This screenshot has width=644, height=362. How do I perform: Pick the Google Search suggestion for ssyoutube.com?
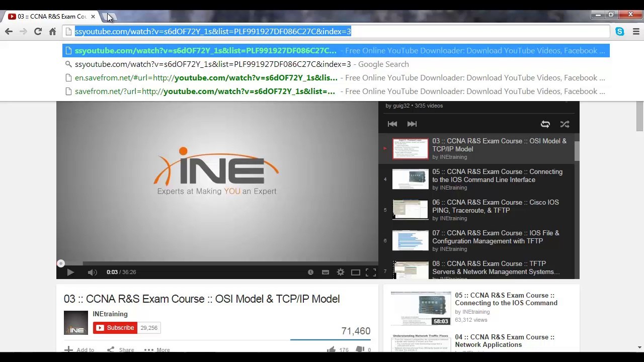pos(336,64)
